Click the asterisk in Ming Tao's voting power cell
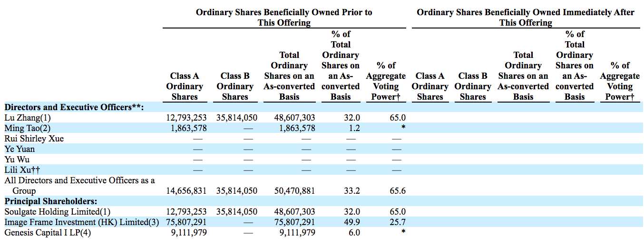 tap(403, 127)
